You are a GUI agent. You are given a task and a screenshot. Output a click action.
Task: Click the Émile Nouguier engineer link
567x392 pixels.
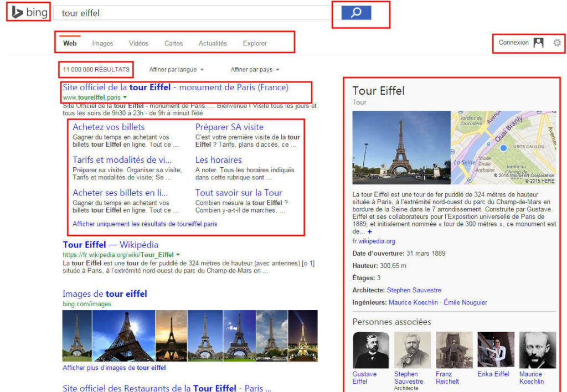[465, 302]
